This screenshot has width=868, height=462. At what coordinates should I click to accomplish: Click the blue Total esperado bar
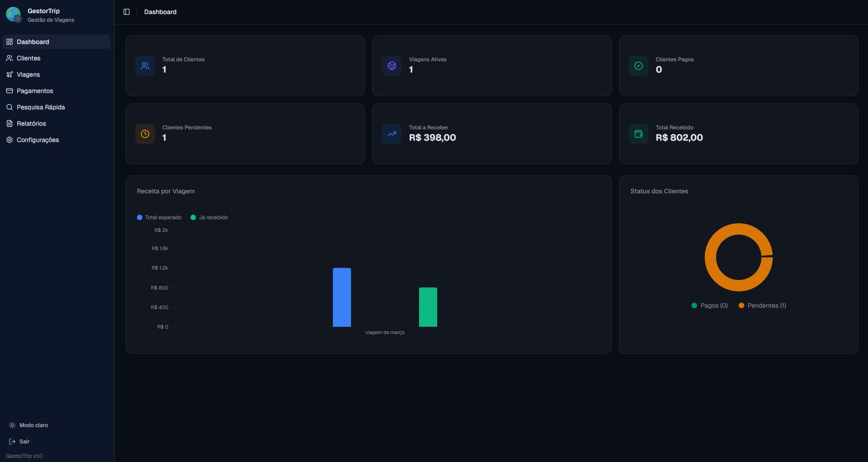click(342, 297)
